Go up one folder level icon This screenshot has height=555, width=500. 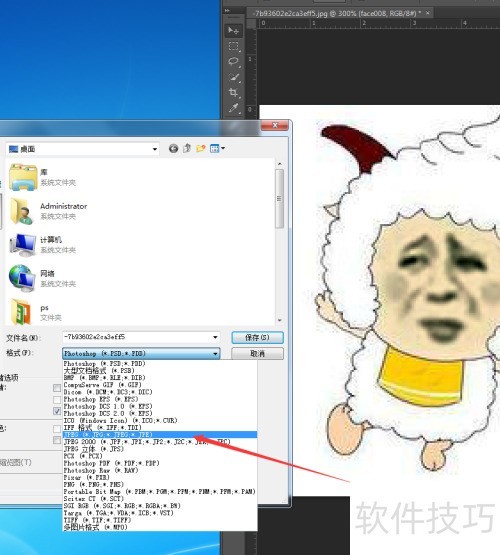[x=187, y=149]
